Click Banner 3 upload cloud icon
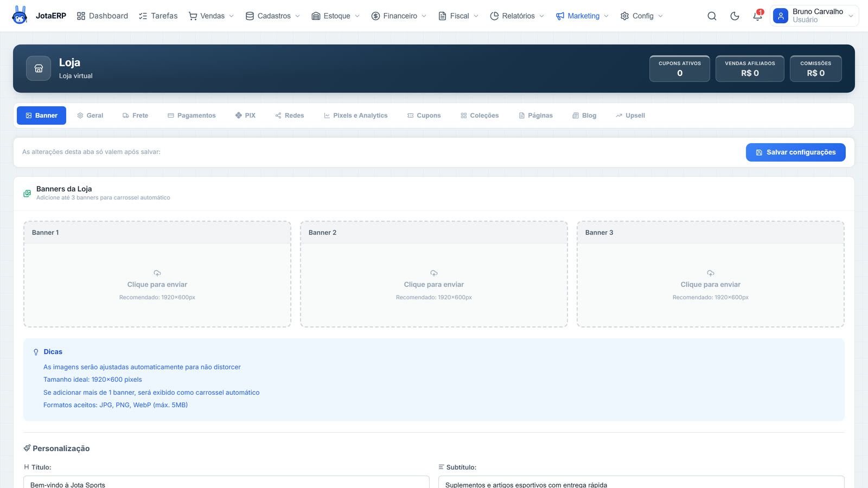 [x=711, y=273]
